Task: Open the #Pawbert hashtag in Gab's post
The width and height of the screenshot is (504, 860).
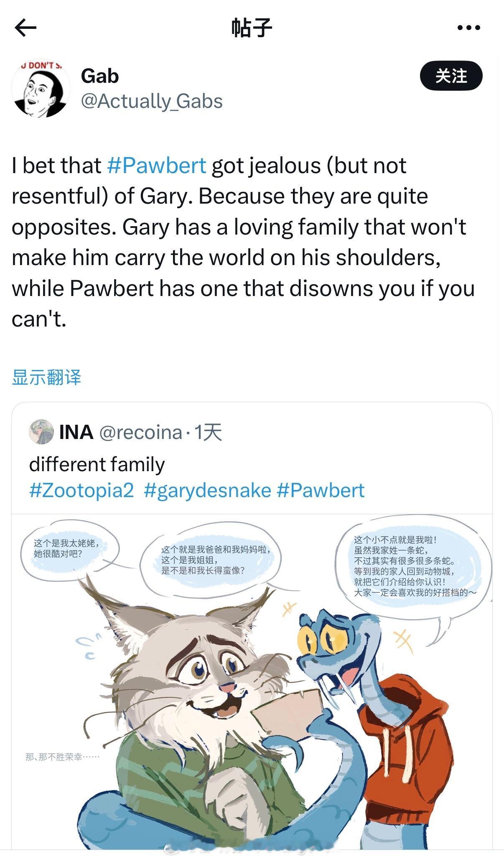Action: [157, 166]
